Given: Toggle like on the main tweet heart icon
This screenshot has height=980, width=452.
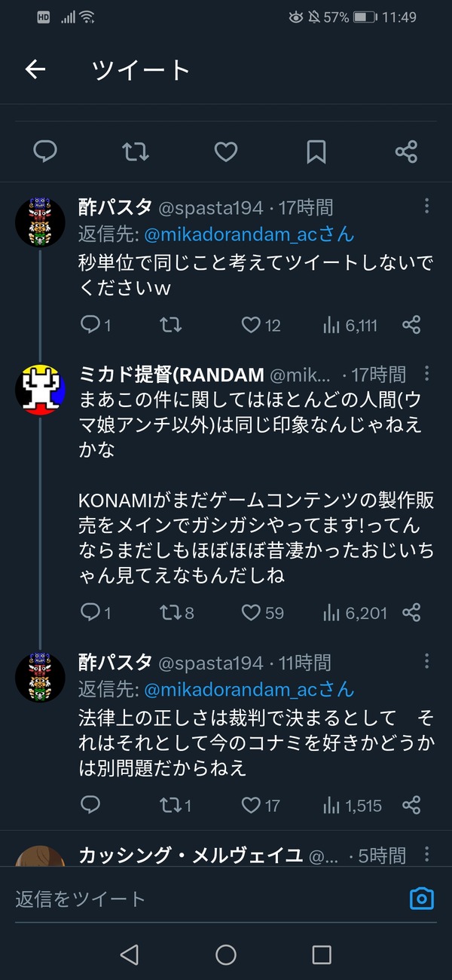Looking at the screenshot, I should coord(226,152).
